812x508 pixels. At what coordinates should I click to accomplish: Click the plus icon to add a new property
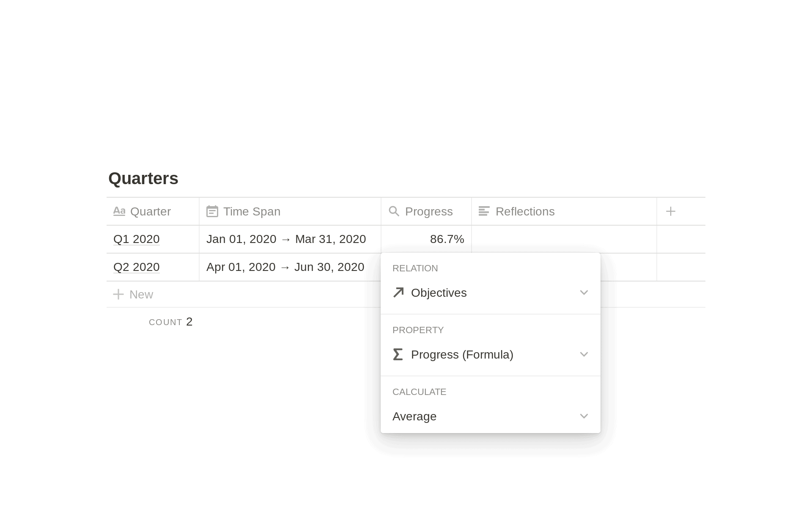coord(671,211)
